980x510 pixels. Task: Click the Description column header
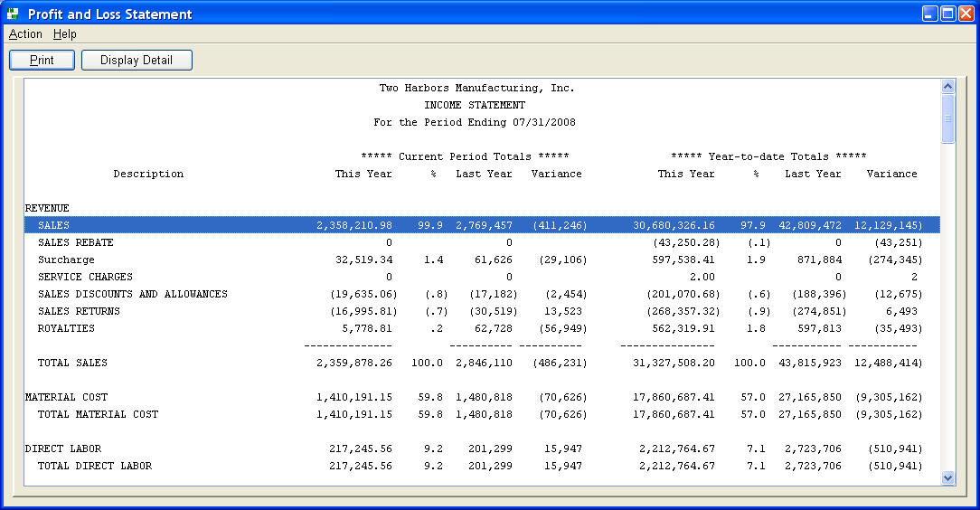[x=149, y=174]
